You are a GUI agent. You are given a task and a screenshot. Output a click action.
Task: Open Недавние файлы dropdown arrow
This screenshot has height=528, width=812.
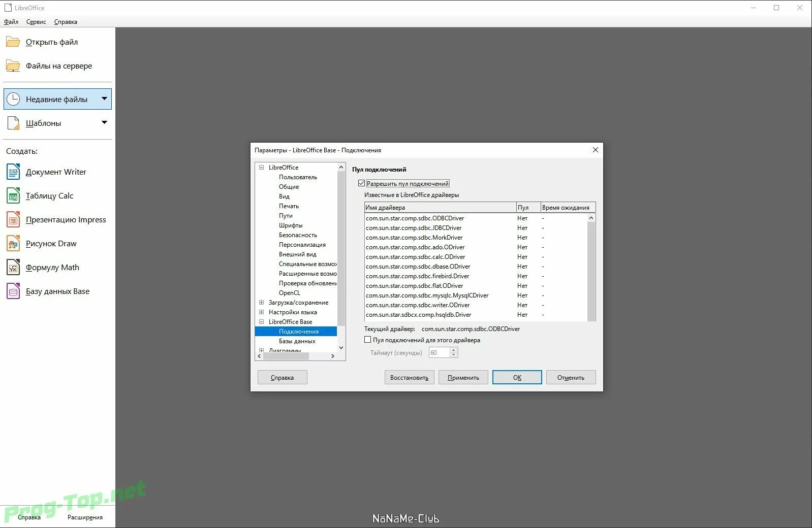coord(104,98)
